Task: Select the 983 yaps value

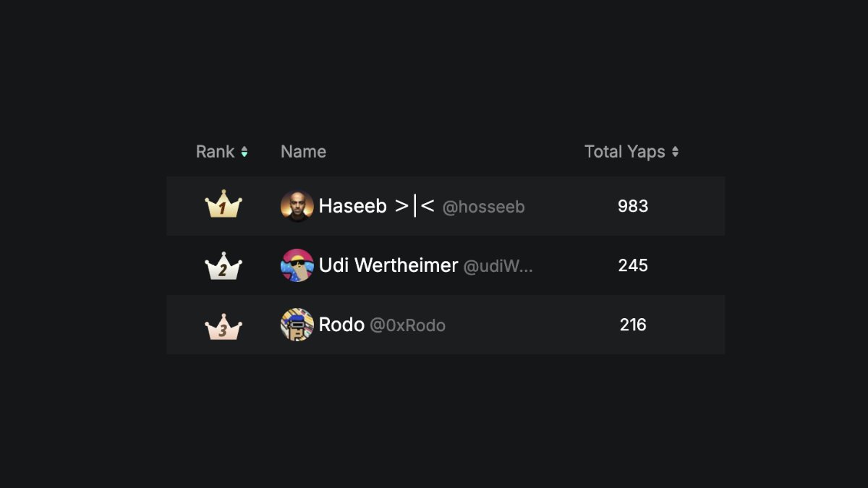Action: click(x=633, y=206)
